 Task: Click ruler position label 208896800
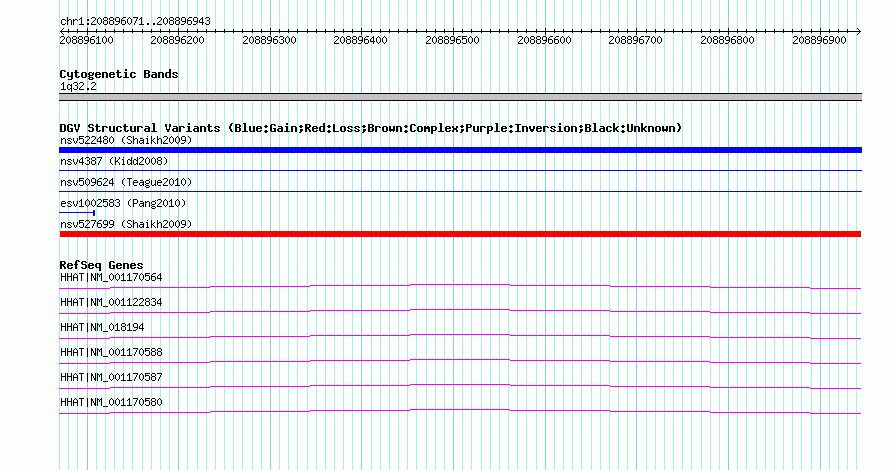727,40
